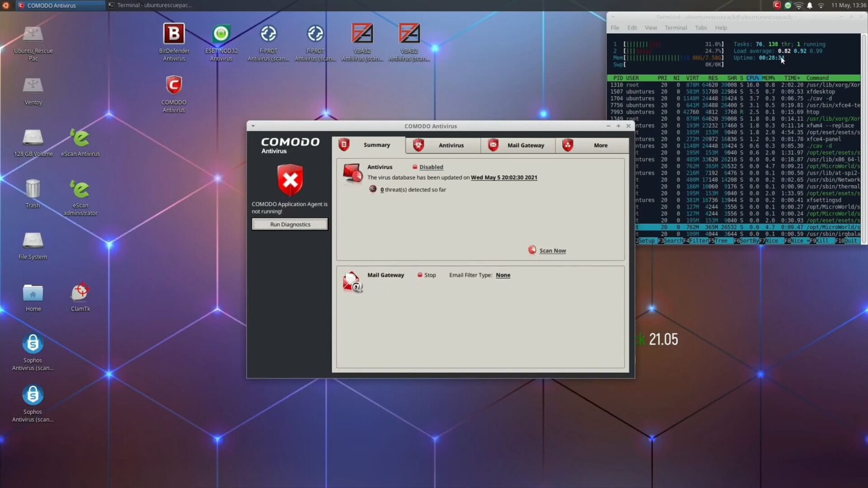Viewport: 868px width, 488px height.
Task: Click the Scan Now link
Action: [553, 251]
